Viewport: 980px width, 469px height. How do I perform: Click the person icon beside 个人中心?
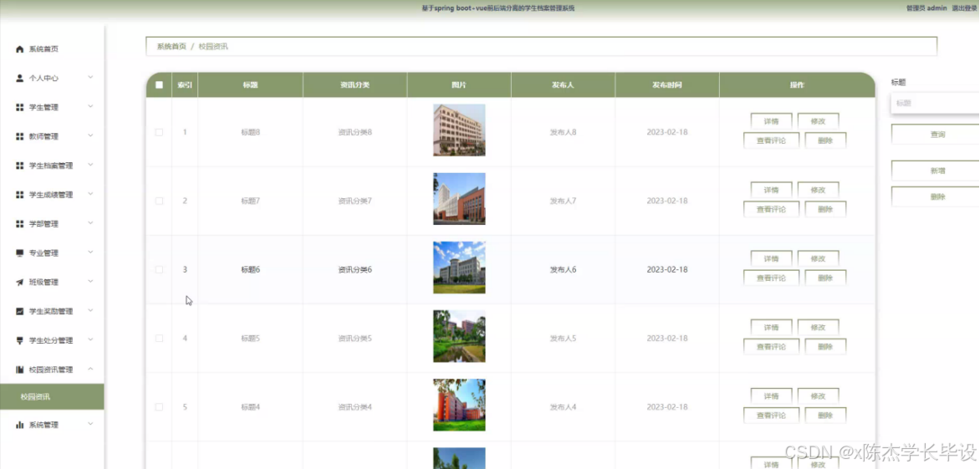pos(19,78)
